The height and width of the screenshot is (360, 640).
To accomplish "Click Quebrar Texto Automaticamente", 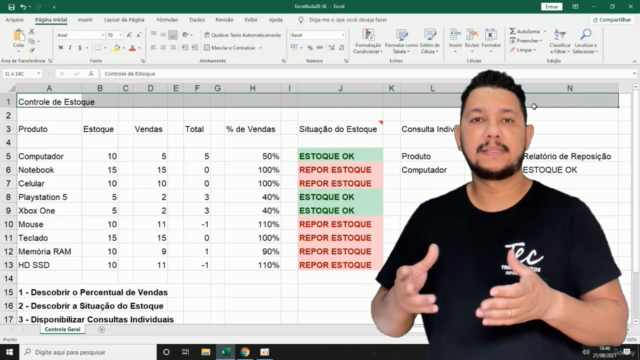I will pos(242,35).
